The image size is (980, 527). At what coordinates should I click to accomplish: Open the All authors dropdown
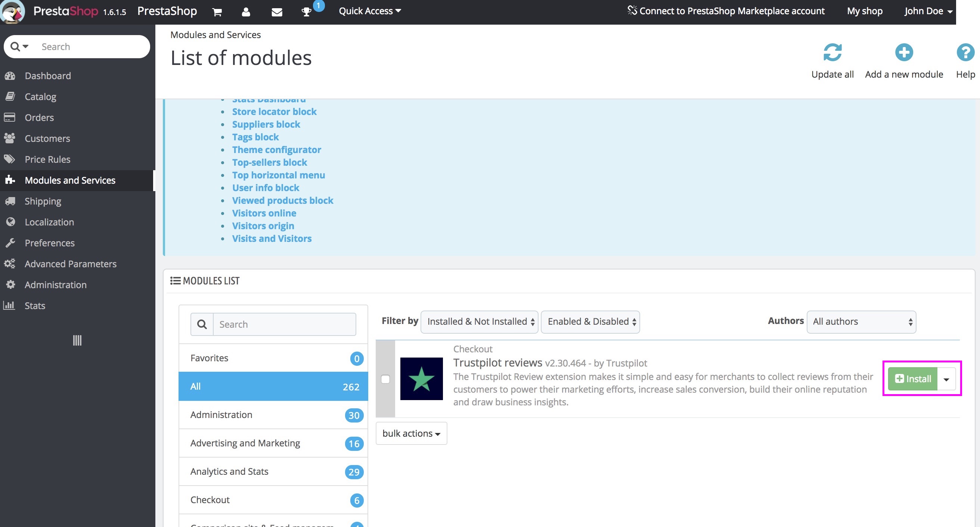pos(861,322)
